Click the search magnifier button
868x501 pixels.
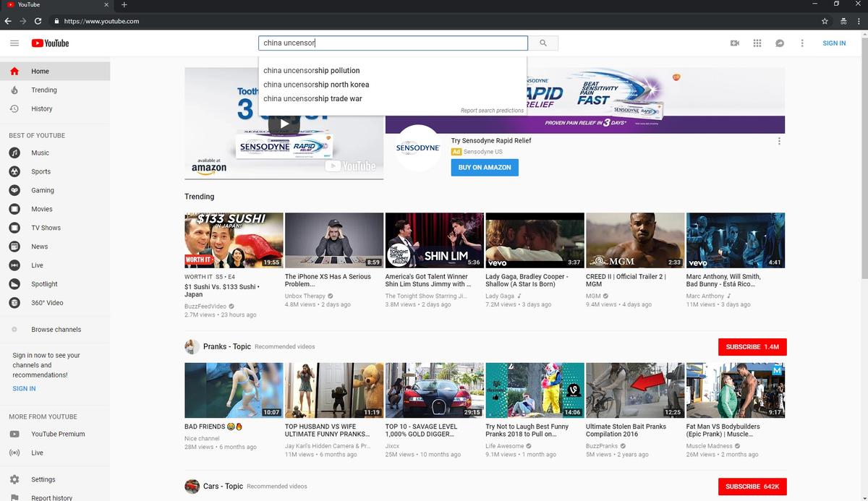(543, 43)
